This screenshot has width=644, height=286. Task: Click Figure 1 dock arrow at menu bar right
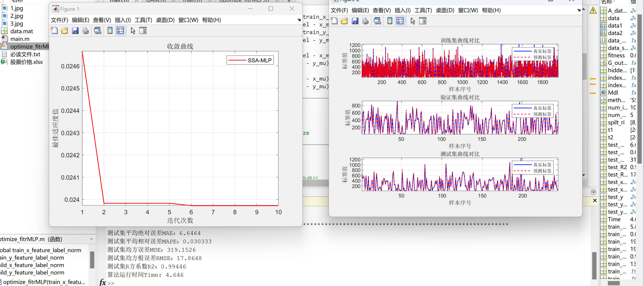(x=299, y=20)
